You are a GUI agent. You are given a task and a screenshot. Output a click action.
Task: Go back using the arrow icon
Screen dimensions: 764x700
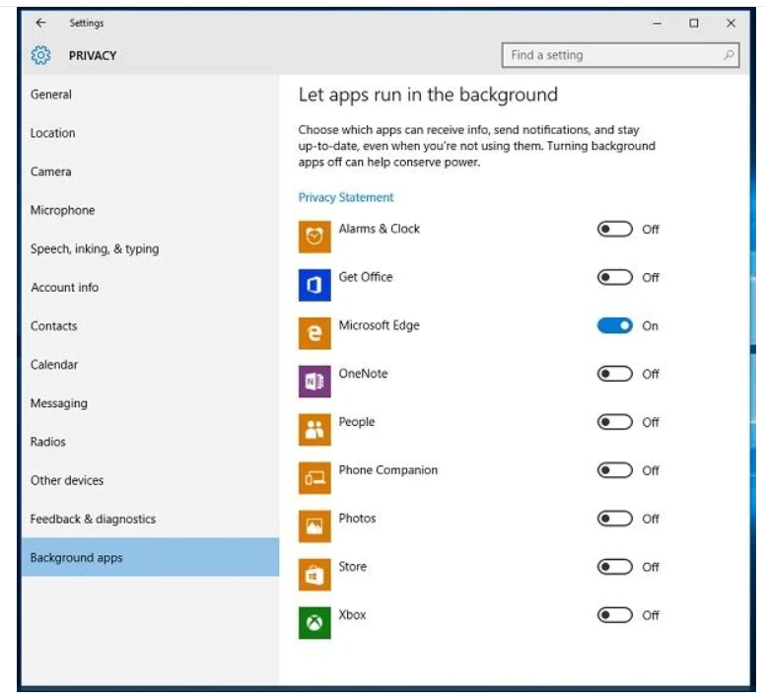[41, 23]
